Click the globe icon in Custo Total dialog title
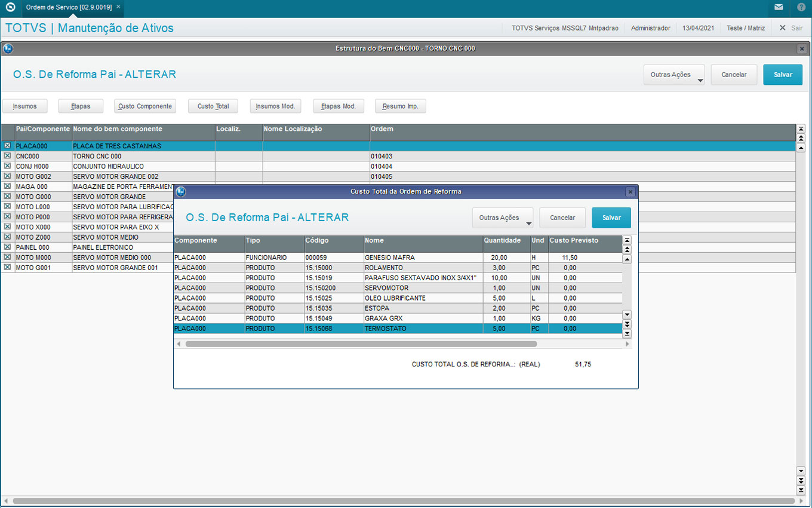 [x=181, y=192]
